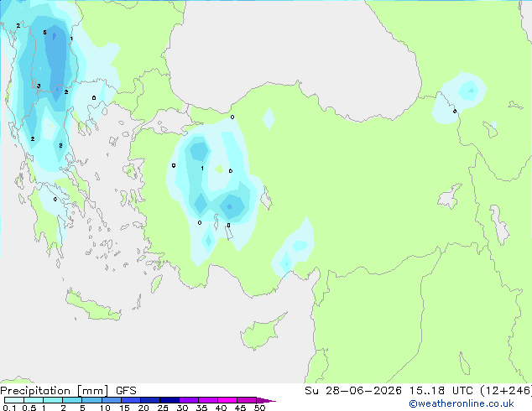Viewport: 532px width, 411px height.
Task: Click the 'Precipitation [mm] GFS' title text
Action: pos(68,391)
